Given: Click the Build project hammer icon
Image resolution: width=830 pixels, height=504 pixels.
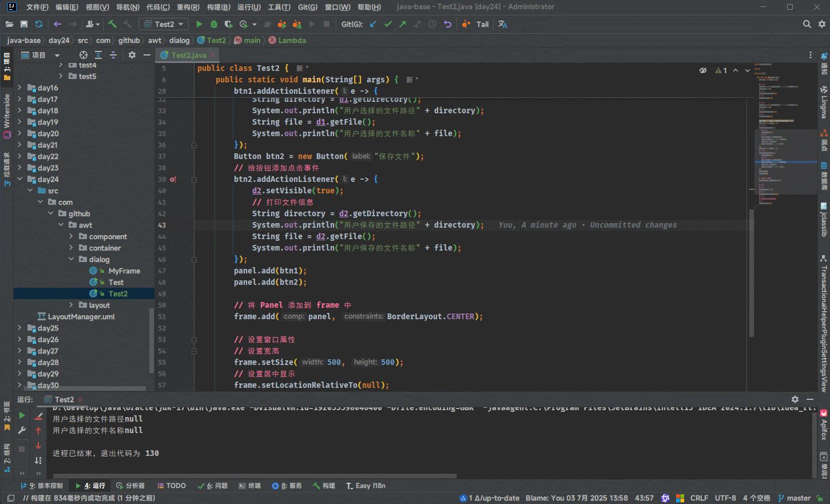Looking at the screenshot, I should coord(112,24).
